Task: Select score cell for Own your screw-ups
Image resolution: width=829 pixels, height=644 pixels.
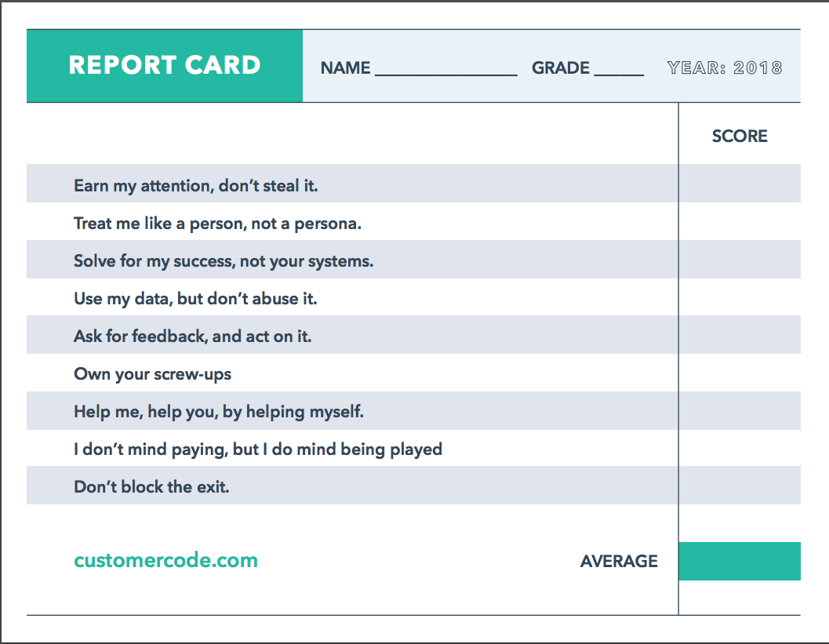Action: (x=740, y=373)
